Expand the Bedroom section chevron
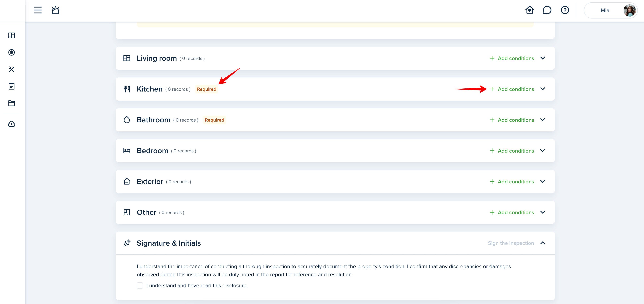 pos(542,150)
